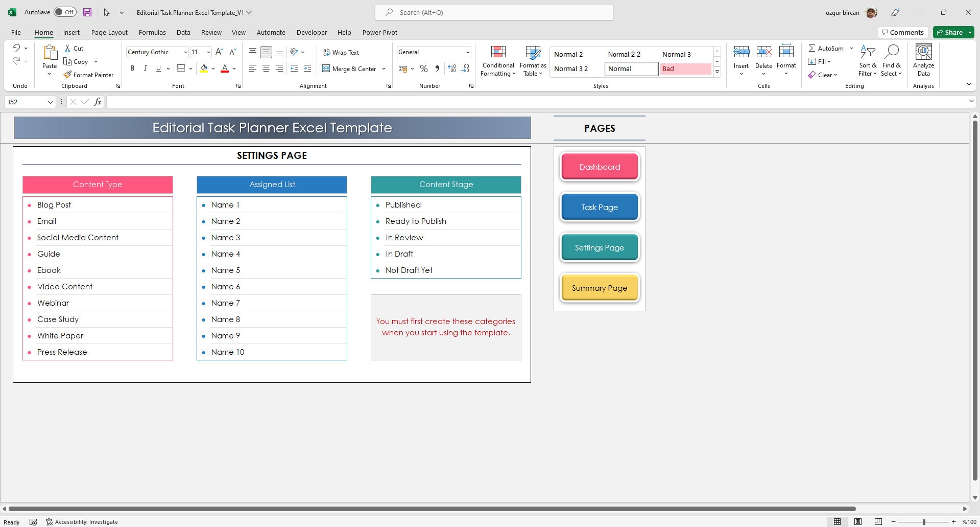Click the Summary Page button
The width and height of the screenshot is (980, 527).
[x=599, y=288]
